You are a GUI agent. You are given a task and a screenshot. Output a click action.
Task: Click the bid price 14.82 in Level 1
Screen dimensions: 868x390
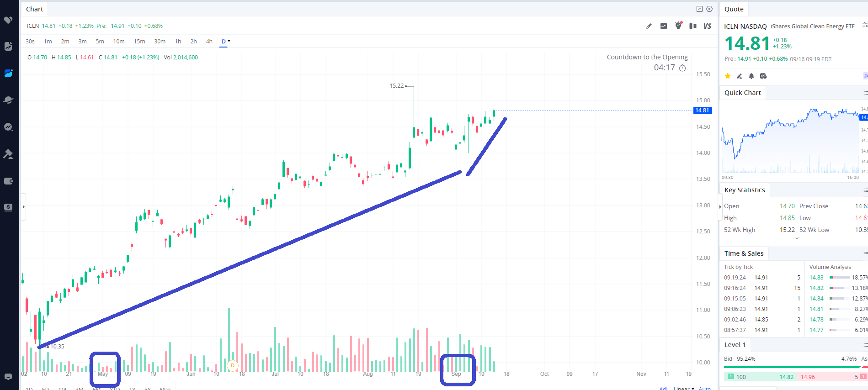click(x=787, y=377)
